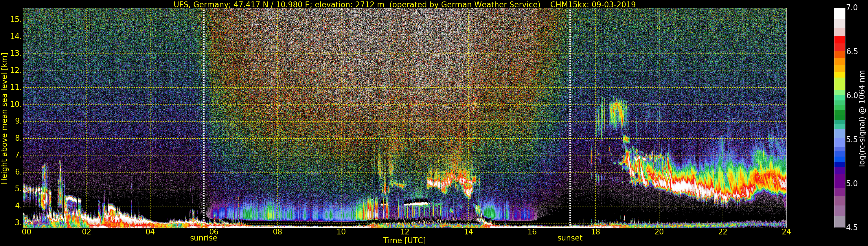
Task: Click the Height above mean sea level label
Action: [4, 118]
